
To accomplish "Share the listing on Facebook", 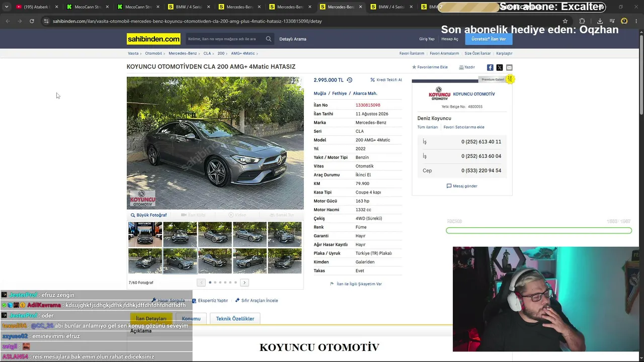I will (x=490, y=67).
